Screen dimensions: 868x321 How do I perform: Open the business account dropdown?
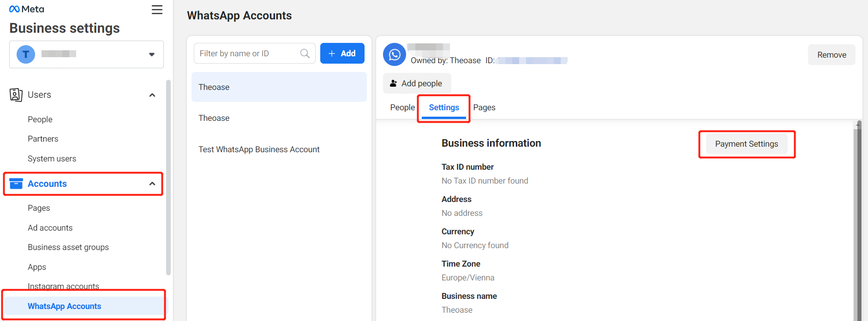pos(151,54)
